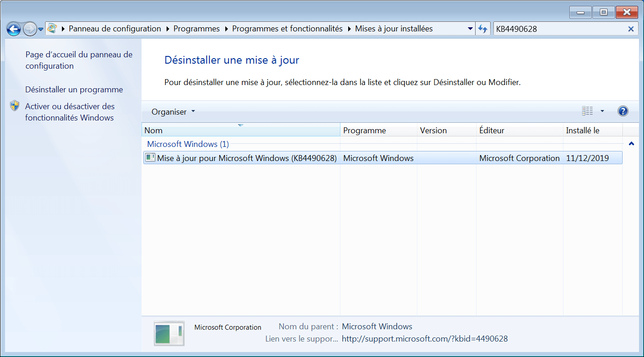Screen dimensions: 644x357
Task: Sort by the Version column header
Action: (x=446, y=130)
